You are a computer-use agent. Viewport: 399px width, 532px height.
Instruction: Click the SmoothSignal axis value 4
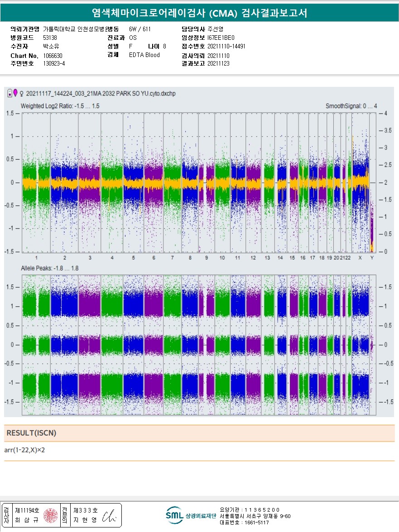pyautogui.click(x=385, y=113)
